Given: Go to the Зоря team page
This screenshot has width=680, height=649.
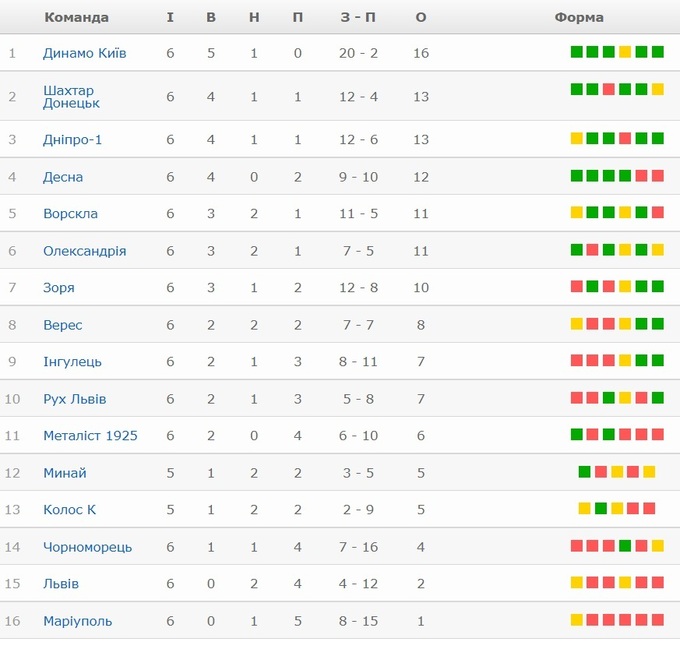Looking at the screenshot, I should [x=58, y=288].
